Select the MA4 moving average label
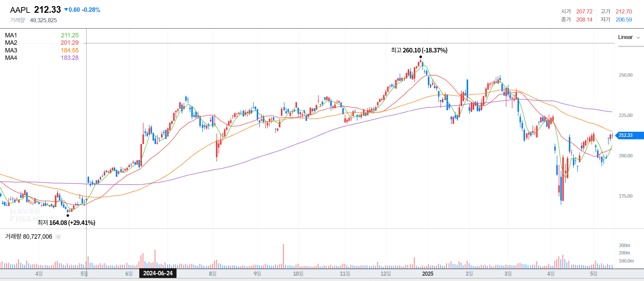 (x=11, y=58)
